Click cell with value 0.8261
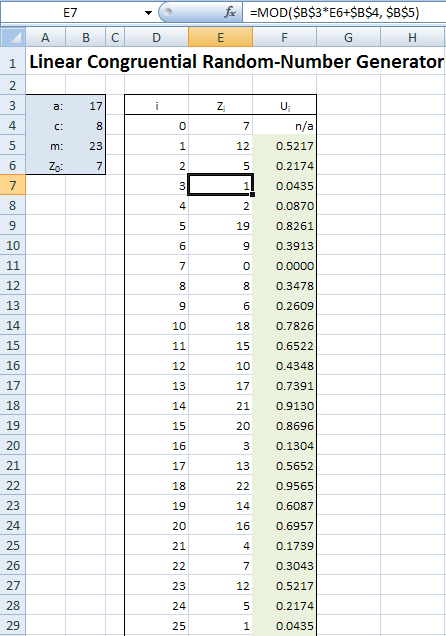This screenshot has width=446, height=636. pyautogui.click(x=285, y=226)
